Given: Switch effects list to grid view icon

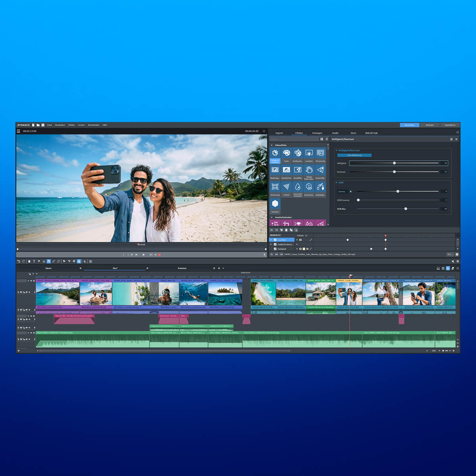Looking at the screenshot, I should 322,139.
